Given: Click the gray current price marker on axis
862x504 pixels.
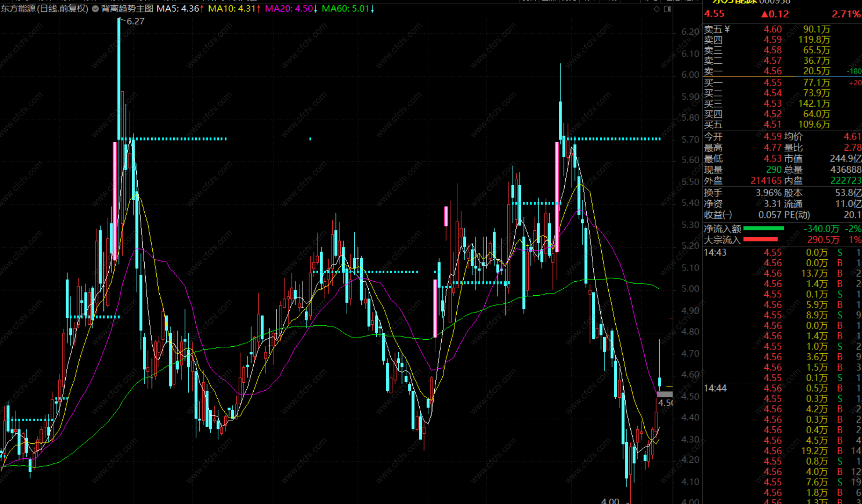Looking at the screenshot, I should click(x=665, y=394).
